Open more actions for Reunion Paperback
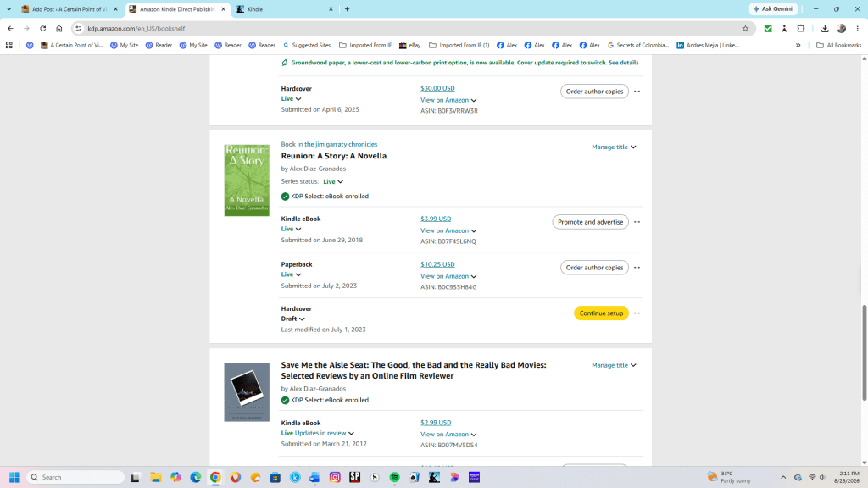Image resolution: width=868 pixels, height=488 pixels. 637,268
